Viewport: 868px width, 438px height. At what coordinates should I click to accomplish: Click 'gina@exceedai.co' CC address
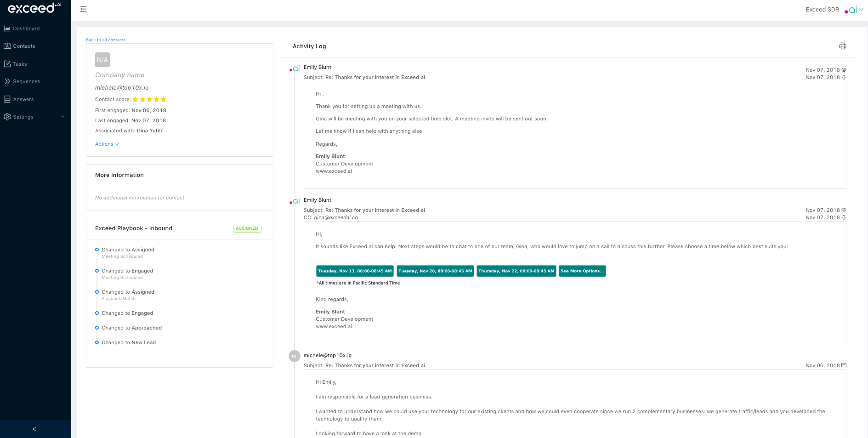pos(336,217)
